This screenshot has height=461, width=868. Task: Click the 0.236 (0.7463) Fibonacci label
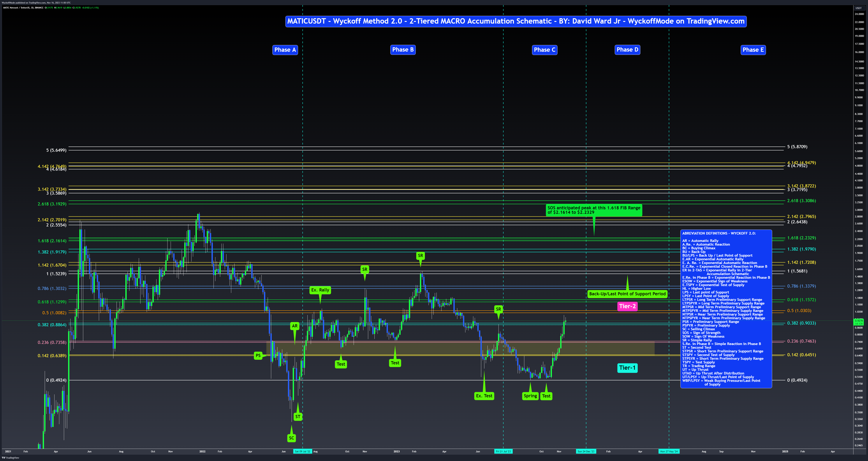tap(802, 341)
